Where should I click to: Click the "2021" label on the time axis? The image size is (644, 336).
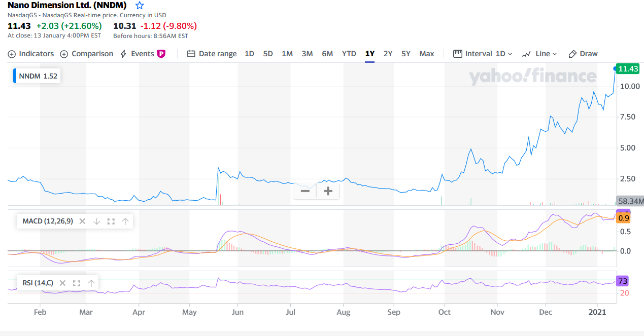click(x=598, y=312)
